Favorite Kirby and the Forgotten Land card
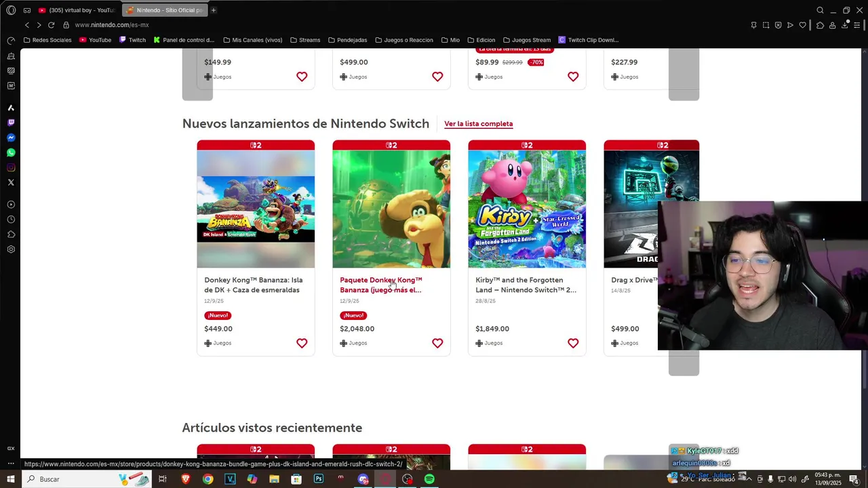 (x=573, y=344)
